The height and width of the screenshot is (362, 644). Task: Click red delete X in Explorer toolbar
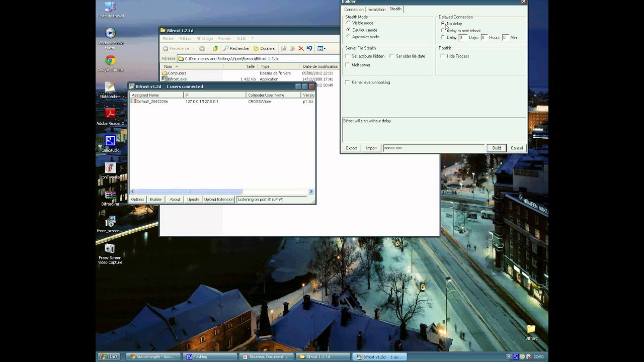click(301, 48)
